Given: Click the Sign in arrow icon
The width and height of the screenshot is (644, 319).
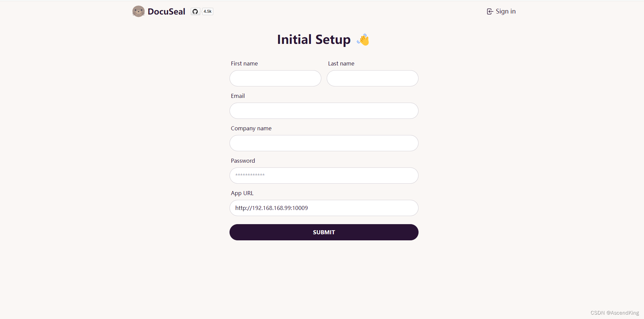Looking at the screenshot, I should pos(490,11).
